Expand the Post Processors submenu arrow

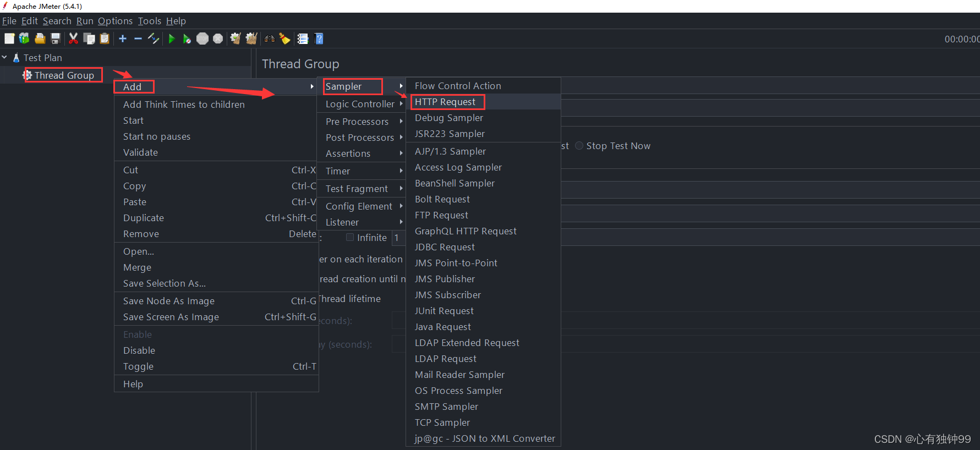click(401, 138)
